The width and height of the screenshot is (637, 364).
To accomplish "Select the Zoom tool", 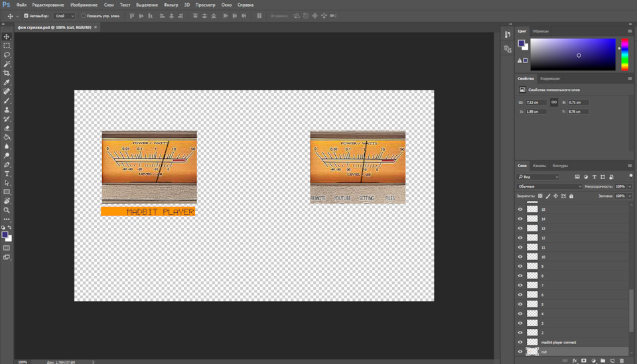I will tap(7, 210).
